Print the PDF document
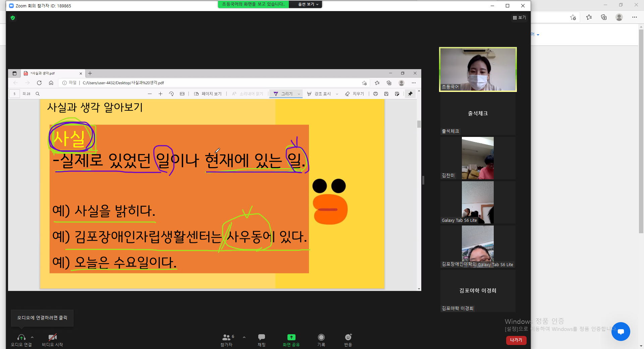This screenshot has width=644, height=349. click(375, 94)
